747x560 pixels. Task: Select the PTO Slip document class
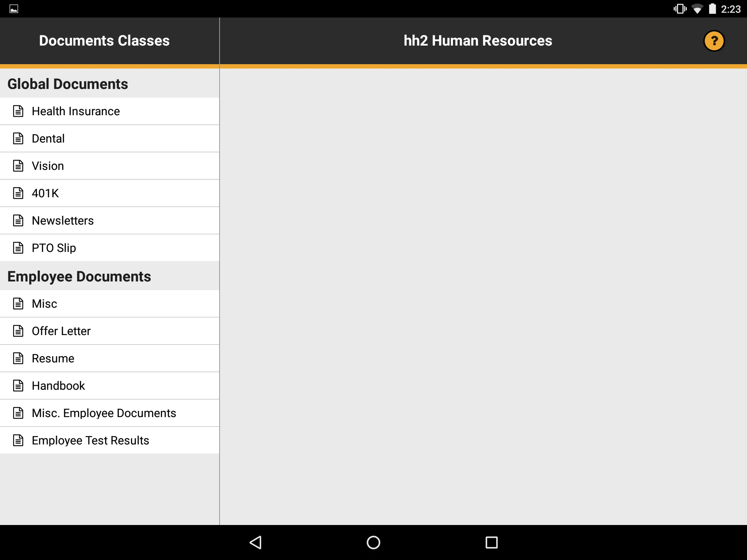click(109, 248)
